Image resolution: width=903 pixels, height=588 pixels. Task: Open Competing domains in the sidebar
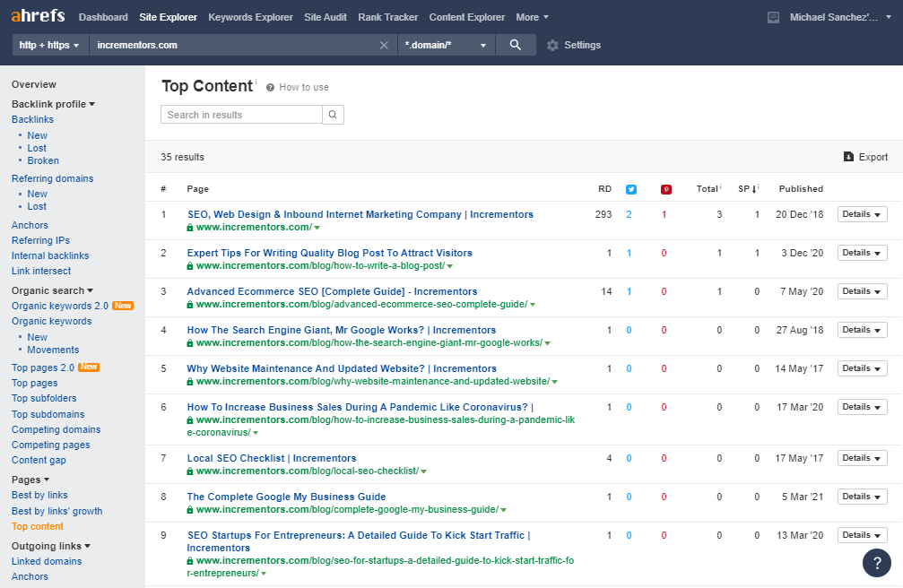tap(56, 429)
